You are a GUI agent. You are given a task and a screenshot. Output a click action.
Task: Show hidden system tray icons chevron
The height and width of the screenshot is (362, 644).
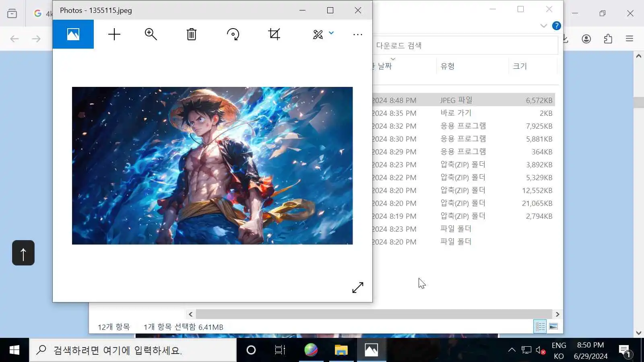click(x=512, y=350)
